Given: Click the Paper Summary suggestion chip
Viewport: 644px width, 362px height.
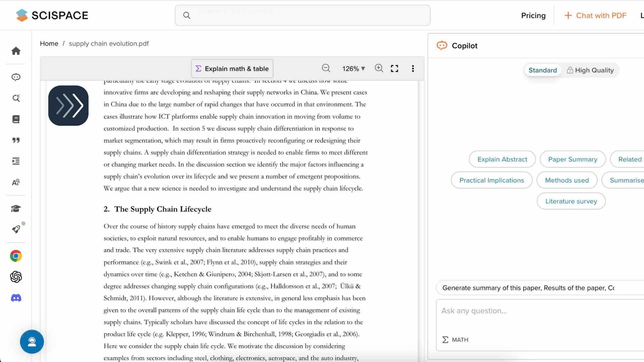Looking at the screenshot, I should click(573, 159).
